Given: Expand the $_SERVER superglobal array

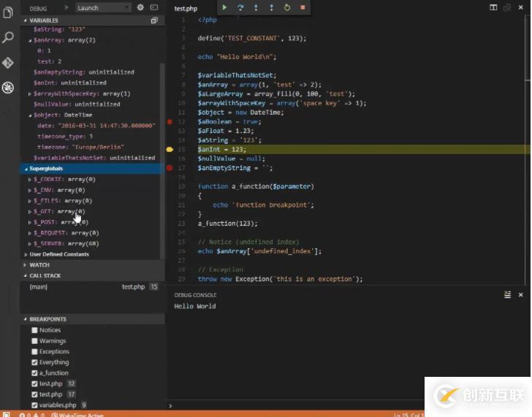Looking at the screenshot, I should (x=30, y=243).
